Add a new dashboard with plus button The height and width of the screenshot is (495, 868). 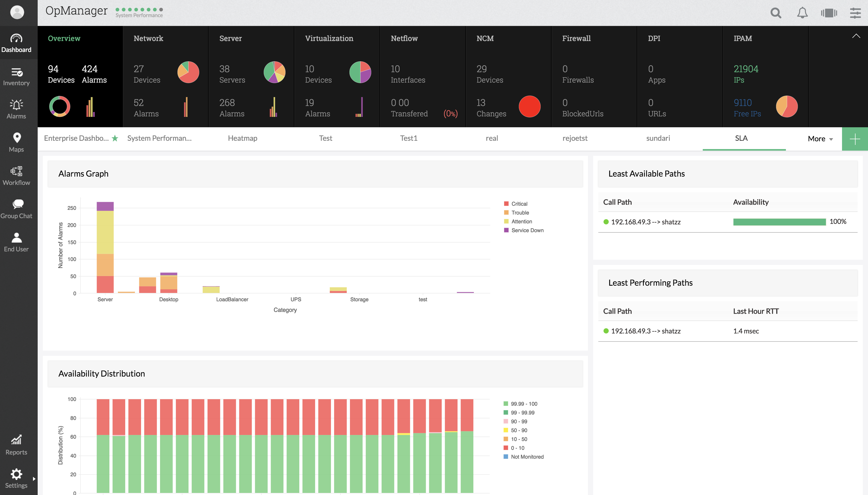click(x=854, y=139)
